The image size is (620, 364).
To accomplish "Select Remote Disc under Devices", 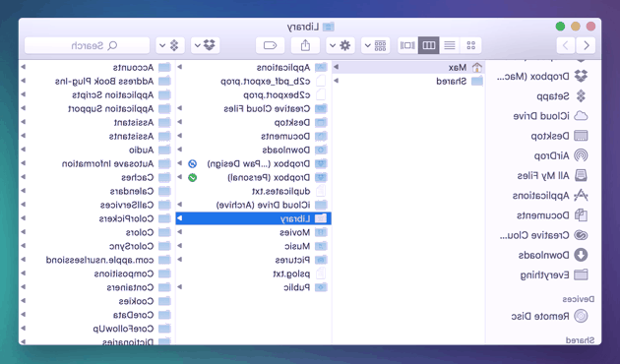I will 549,316.
